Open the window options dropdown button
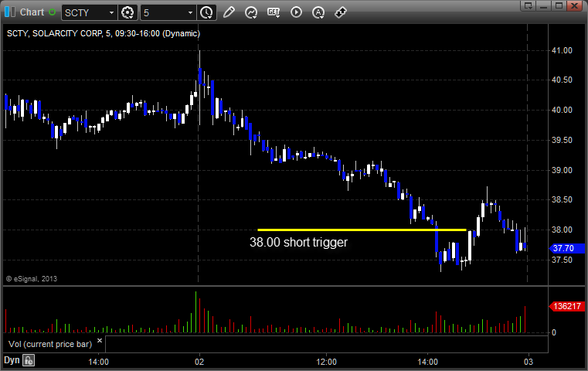This screenshot has height=371, width=588. coord(529,5)
